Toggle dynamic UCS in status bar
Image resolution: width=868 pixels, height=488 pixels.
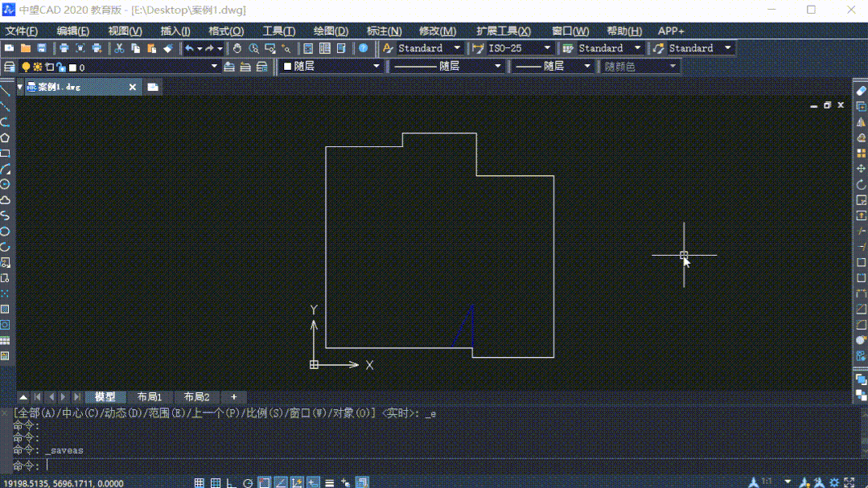297,482
